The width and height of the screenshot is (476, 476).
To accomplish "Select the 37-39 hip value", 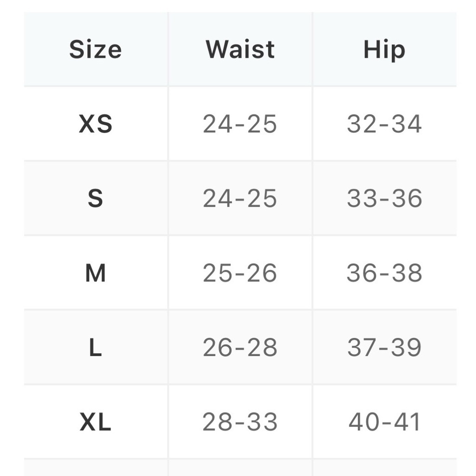I will click(384, 348).
